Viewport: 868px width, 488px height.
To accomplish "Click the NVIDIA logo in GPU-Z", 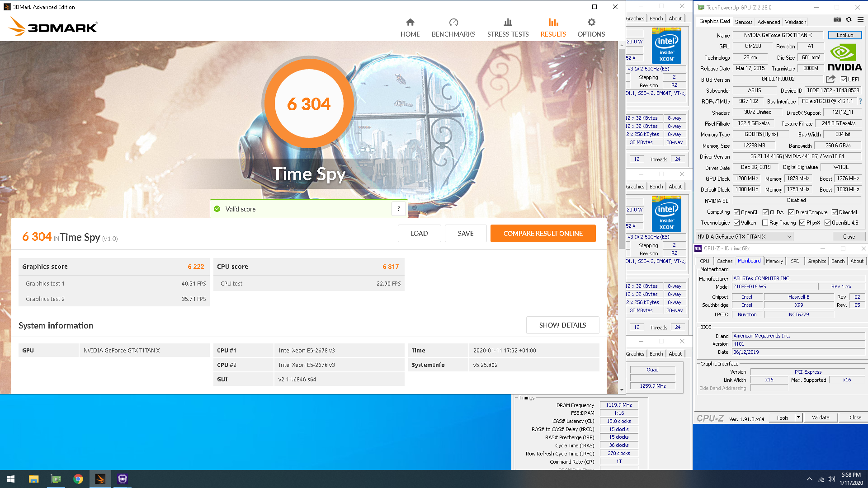I will 844,57.
